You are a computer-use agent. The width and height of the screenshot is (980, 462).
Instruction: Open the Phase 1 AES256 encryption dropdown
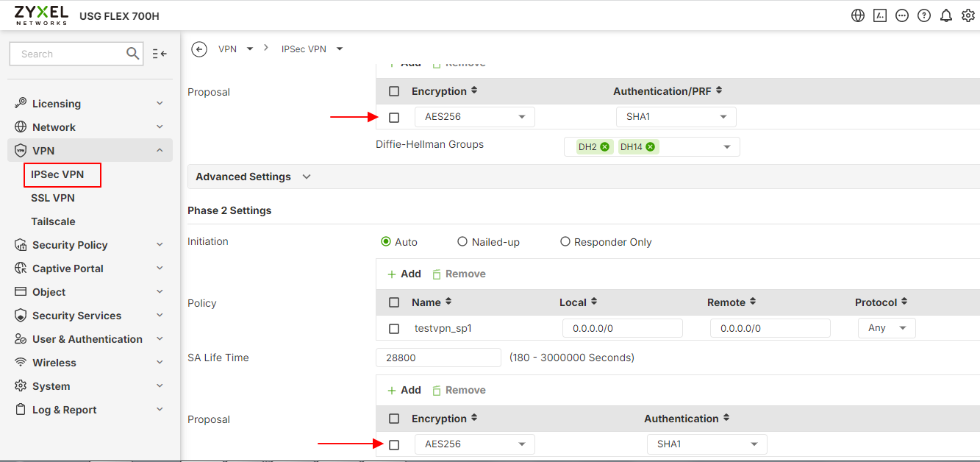click(474, 117)
